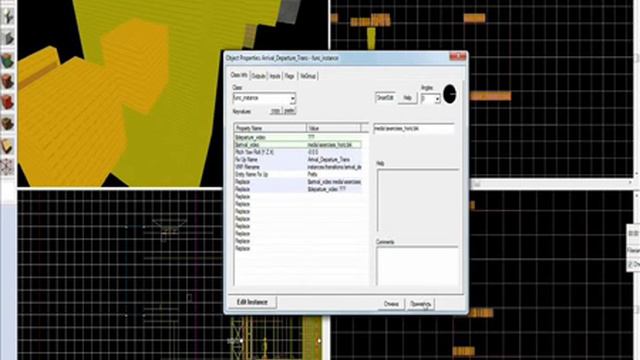Viewport: 640px width, 360px height.
Task: Open the Class Info tab
Action: pyautogui.click(x=239, y=76)
